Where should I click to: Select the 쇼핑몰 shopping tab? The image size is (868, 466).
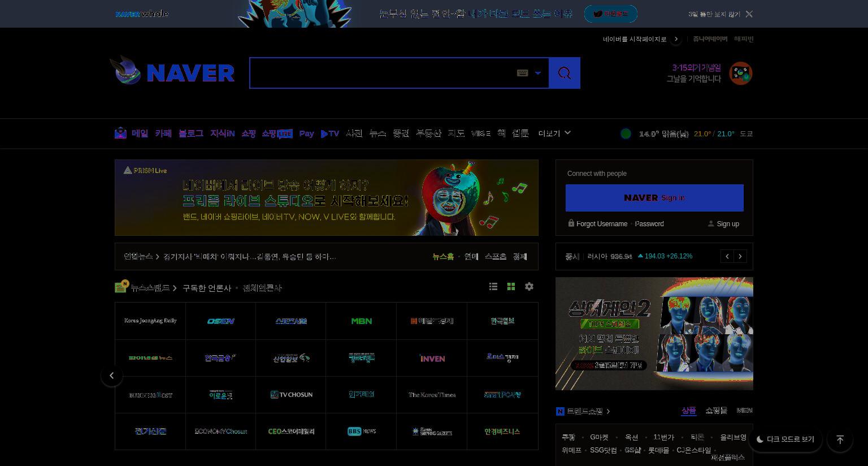click(716, 411)
